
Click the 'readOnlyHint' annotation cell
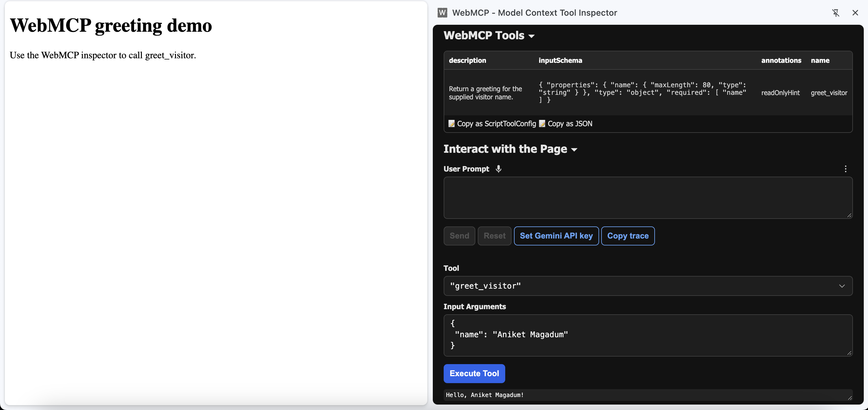(x=780, y=93)
